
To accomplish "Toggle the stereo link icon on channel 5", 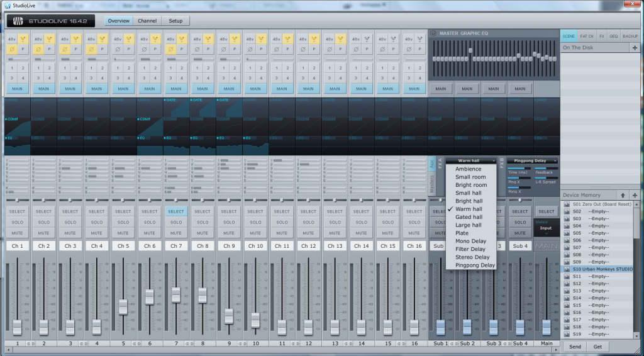I will click(129, 39).
